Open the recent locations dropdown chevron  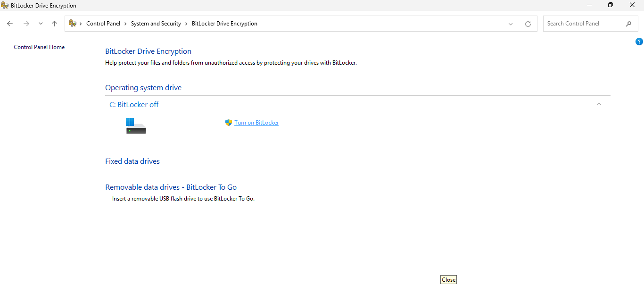point(41,24)
